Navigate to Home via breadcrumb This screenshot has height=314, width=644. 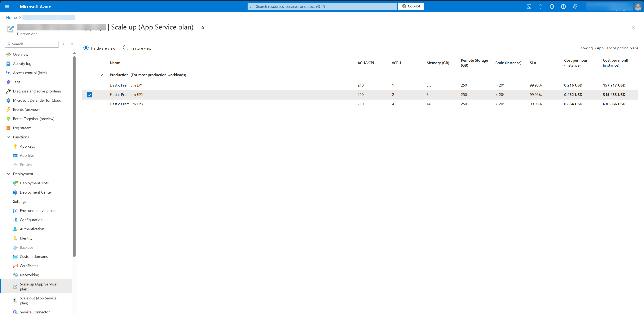[11, 17]
